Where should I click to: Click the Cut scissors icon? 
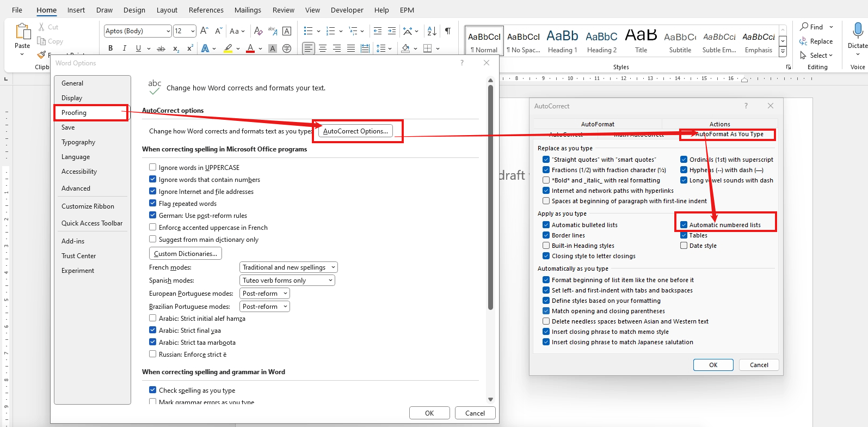pos(41,27)
